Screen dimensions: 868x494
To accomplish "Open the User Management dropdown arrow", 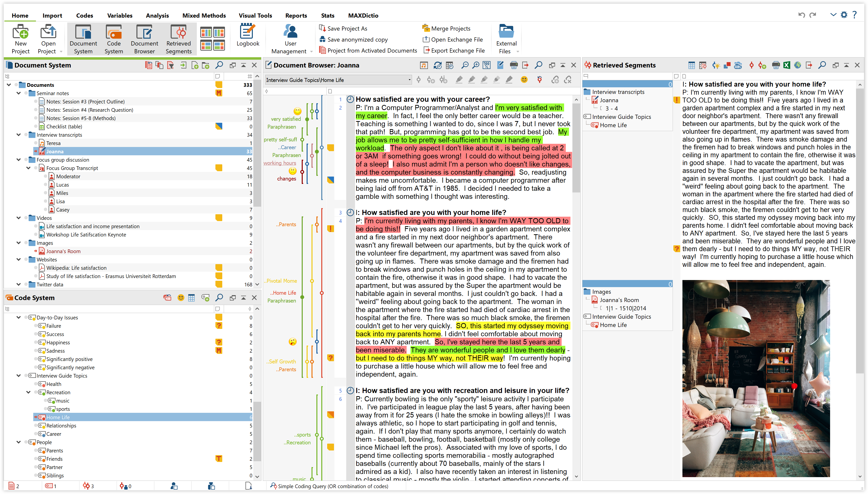I will 312,52.
